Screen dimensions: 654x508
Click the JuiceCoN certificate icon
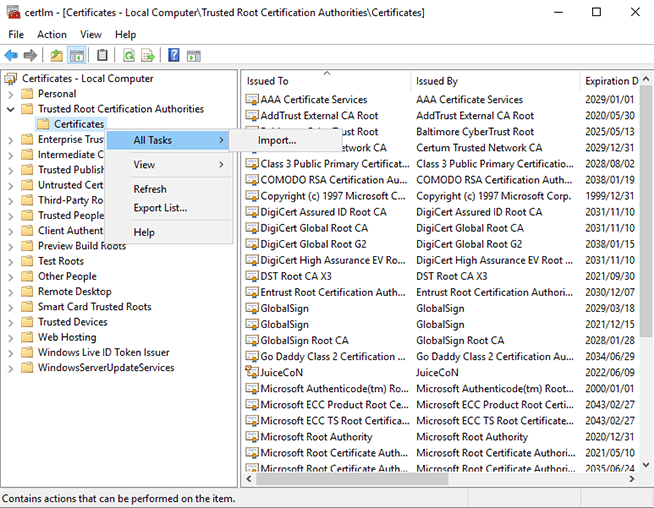point(252,372)
